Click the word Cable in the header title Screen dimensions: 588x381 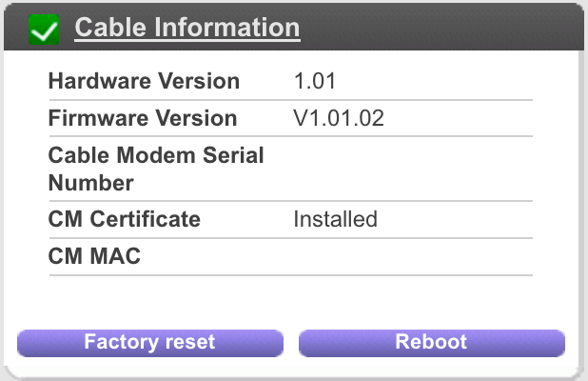click(110, 28)
